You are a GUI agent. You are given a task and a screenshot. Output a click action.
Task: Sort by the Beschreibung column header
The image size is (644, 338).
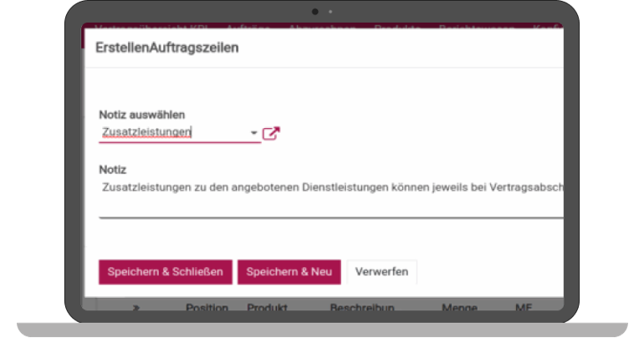tap(360, 308)
